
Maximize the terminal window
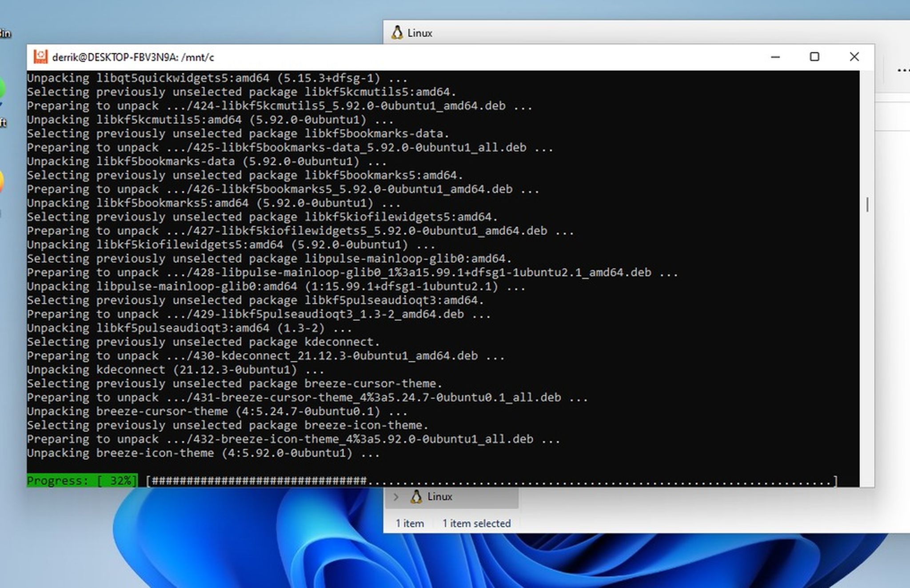814,57
